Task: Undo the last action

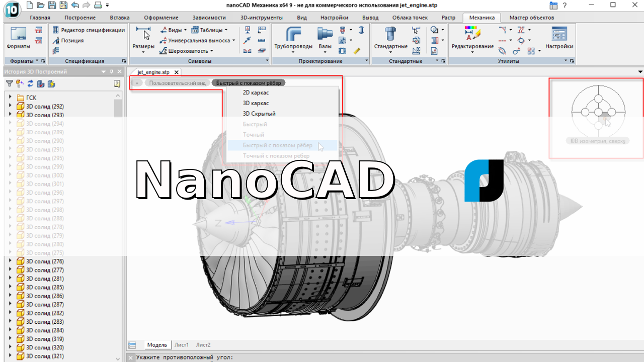Action: (75, 5)
